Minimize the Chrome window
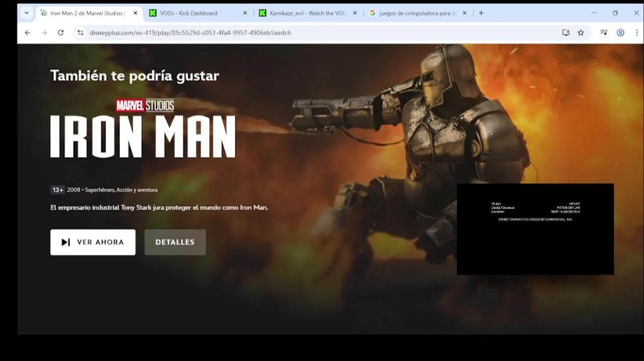The image size is (644, 361). [594, 13]
